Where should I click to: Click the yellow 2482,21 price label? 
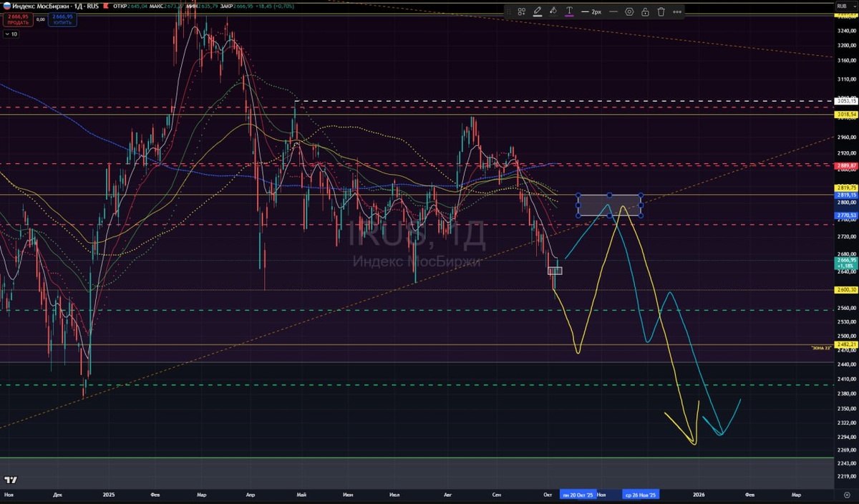(x=846, y=344)
